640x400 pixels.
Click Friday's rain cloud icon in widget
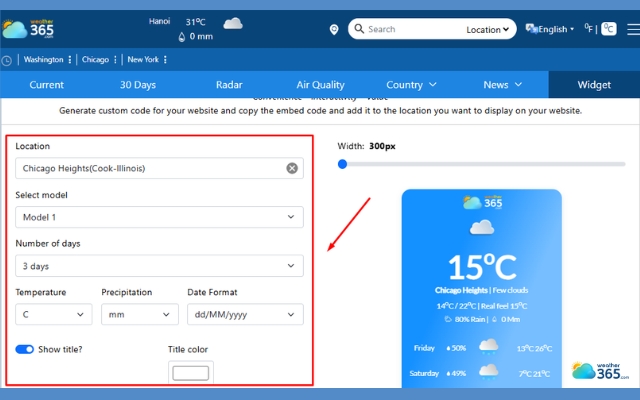tap(489, 347)
